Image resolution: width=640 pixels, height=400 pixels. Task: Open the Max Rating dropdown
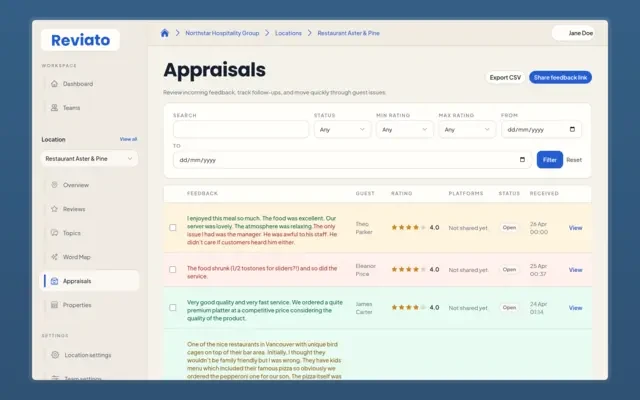467,129
